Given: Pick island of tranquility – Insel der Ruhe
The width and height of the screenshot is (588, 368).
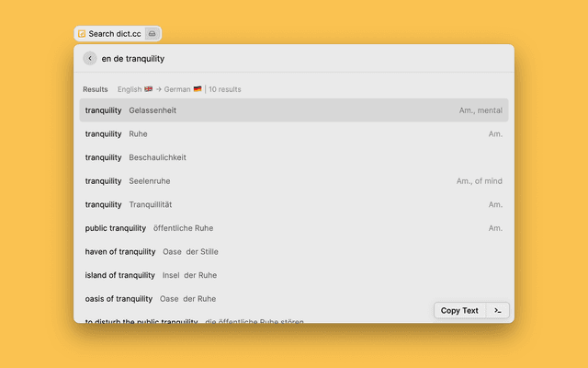Looking at the screenshot, I should pos(293,275).
